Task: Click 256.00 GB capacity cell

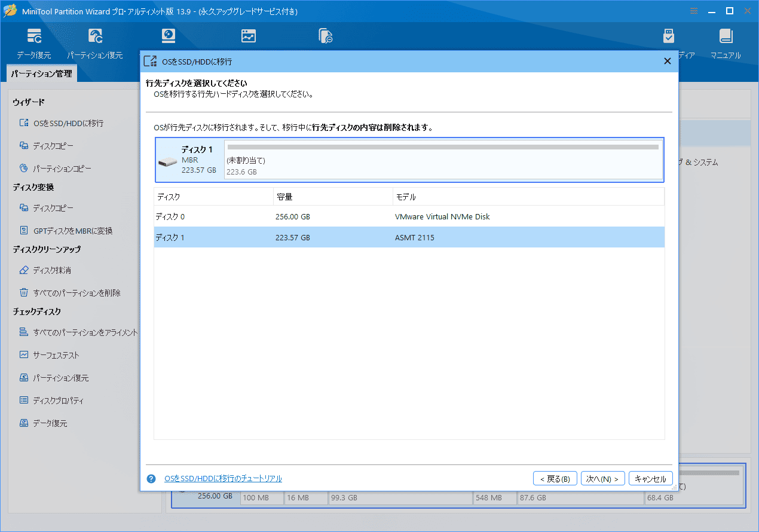Action: (293, 216)
